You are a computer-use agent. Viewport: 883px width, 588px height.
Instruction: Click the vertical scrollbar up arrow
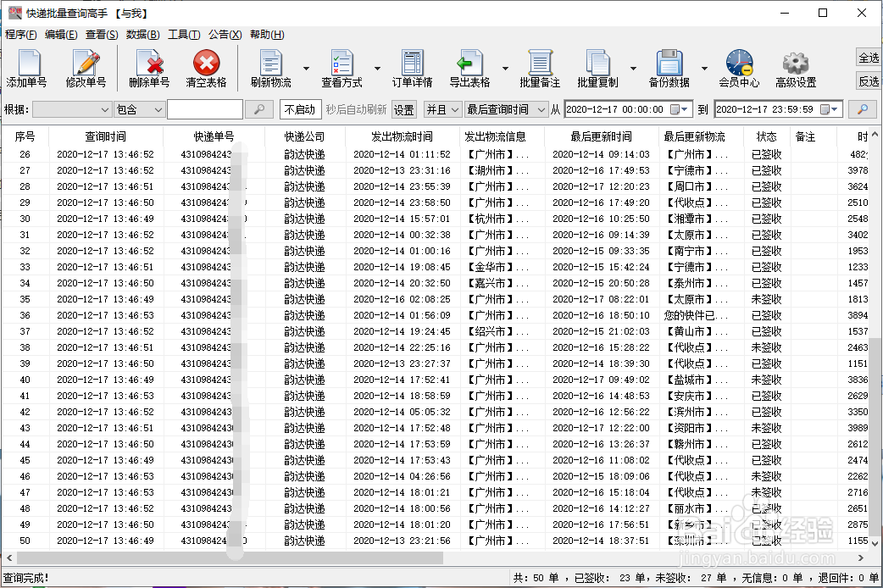[875, 135]
